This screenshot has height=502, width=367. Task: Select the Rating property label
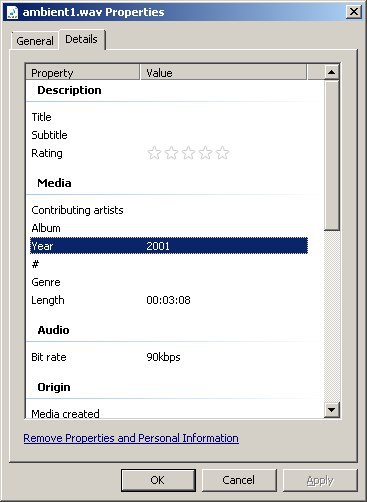pyautogui.click(x=47, y=153)
